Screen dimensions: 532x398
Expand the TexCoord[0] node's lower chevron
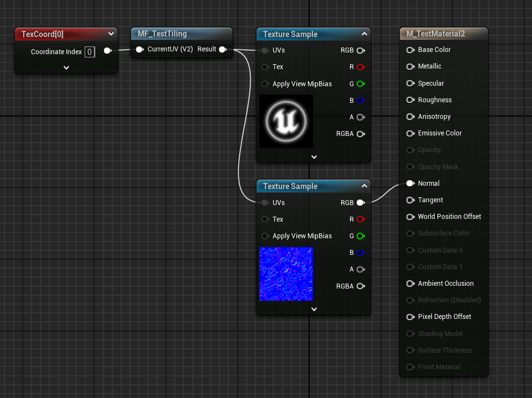click(66, 67)
